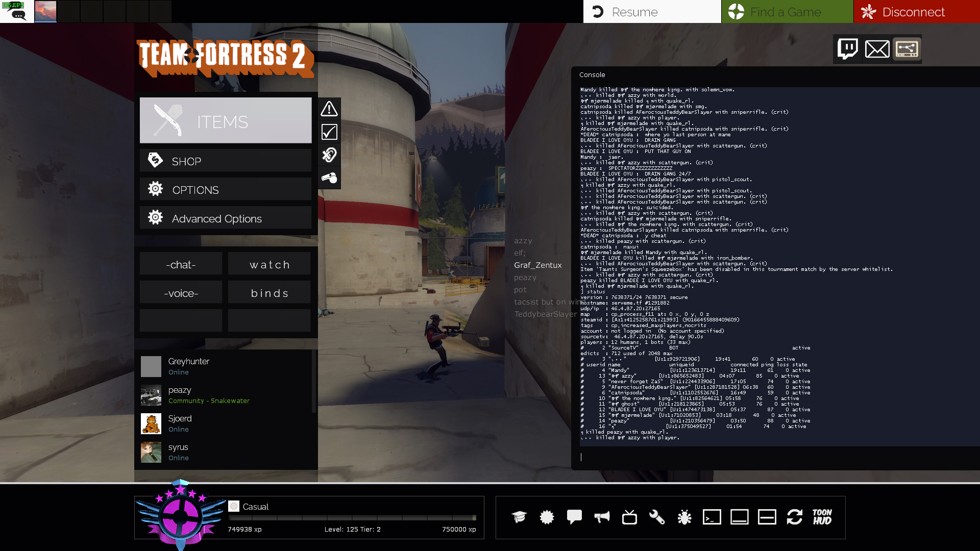The width and height of the screenshot is (980, 551).
Task: Open the SHOP
Action: pos(226,161)
